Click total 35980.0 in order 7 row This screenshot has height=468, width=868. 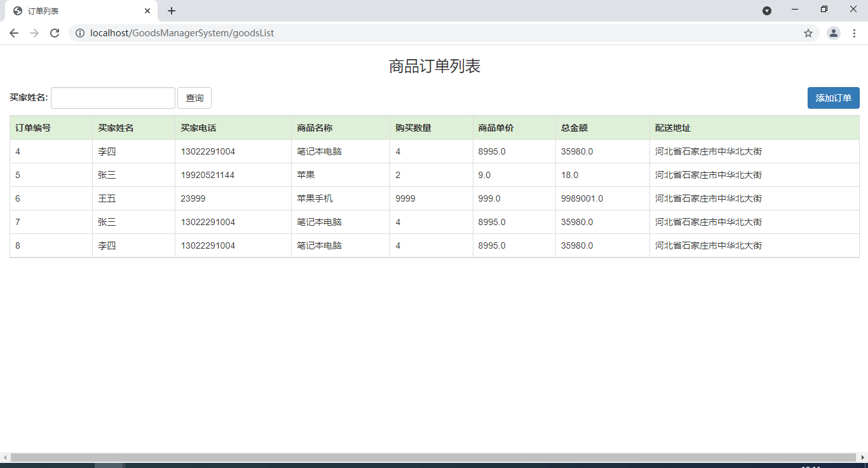pyautogui.click(x=577, y=222)
